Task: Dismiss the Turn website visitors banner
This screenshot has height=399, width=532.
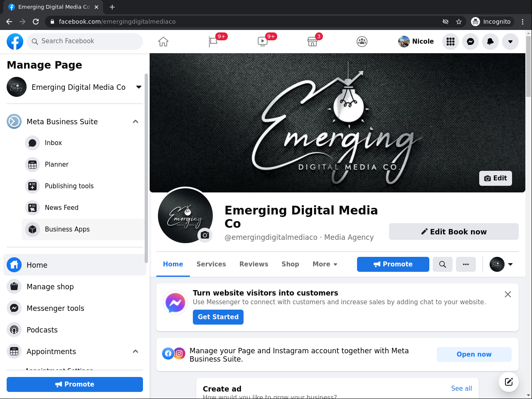Action: [x=508, y=294]
